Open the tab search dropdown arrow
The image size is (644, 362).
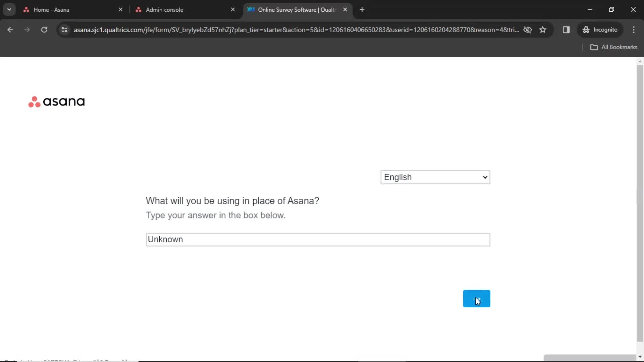coord(9,10)
